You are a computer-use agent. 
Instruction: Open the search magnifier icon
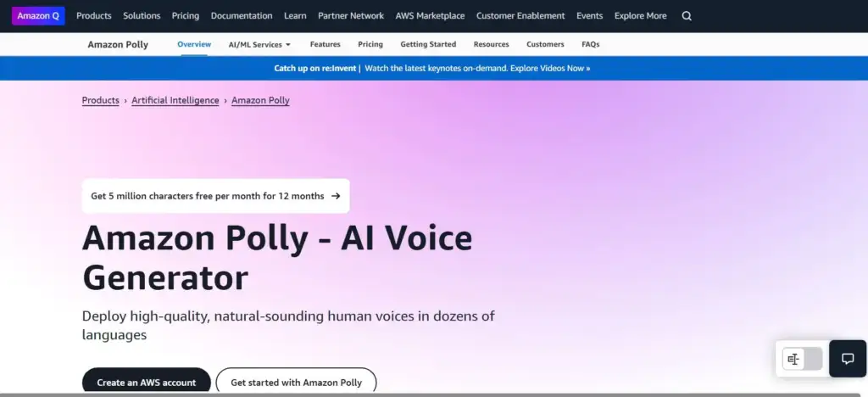(687, 16)
